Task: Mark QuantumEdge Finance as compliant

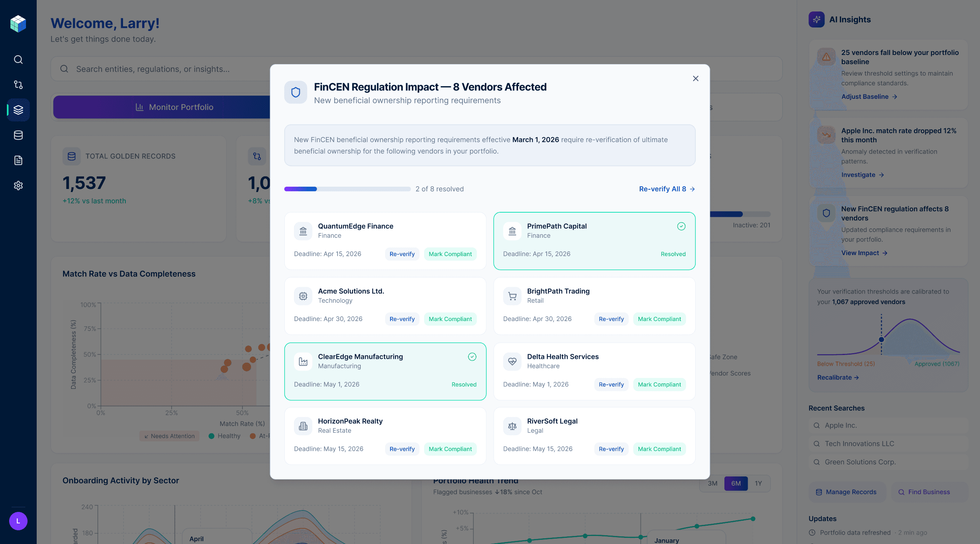Action: point(450,254)
